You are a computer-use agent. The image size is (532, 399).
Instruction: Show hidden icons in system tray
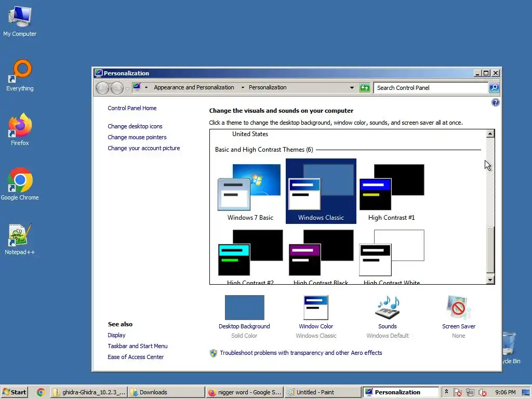pos(446,392)
